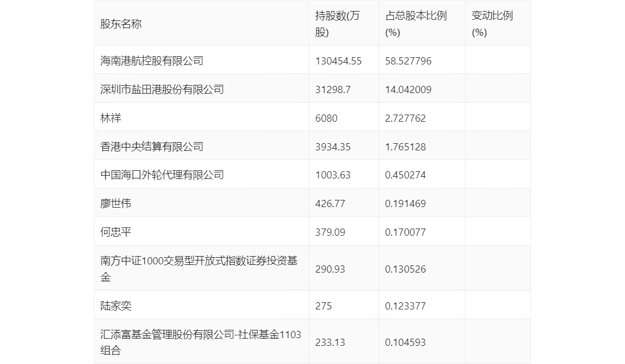Click the percentage 0.191469
Screen dimensions: 625x364
(x=406, y=204)
